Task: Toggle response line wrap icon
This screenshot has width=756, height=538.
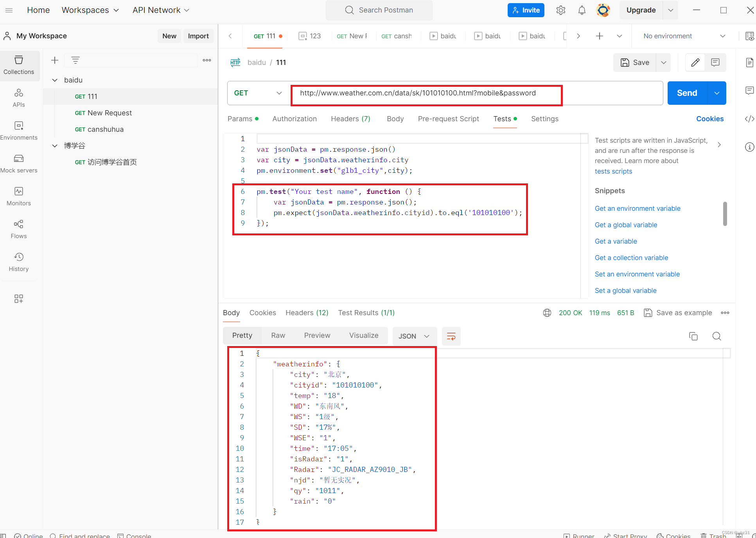Action: click(x=451, y=336)
